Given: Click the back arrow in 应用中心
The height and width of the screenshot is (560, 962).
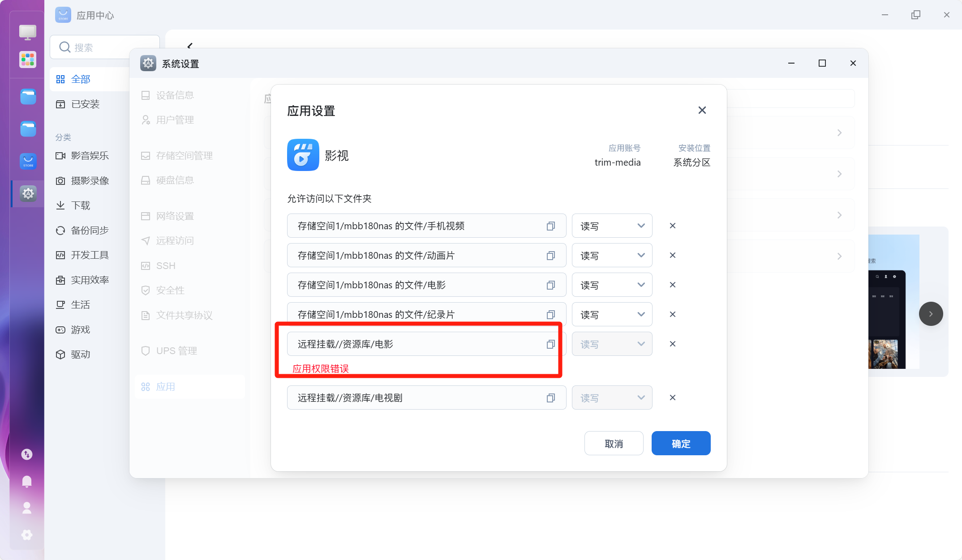Looking at the screenshot, I should pyautogui.click(x=190, y=46).
